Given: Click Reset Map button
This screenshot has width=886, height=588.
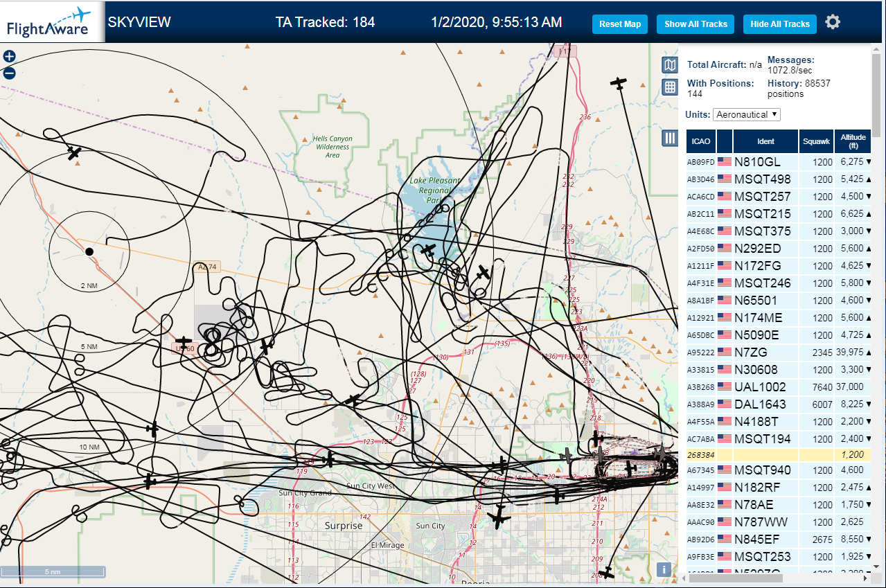Looking at the screenshot, I should [620, 24].
